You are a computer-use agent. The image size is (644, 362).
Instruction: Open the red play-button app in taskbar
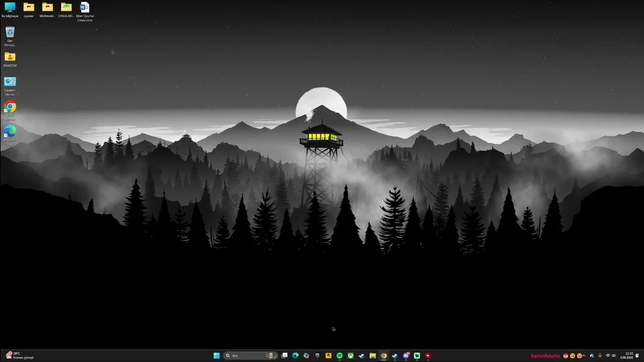(x=428, y=355)
